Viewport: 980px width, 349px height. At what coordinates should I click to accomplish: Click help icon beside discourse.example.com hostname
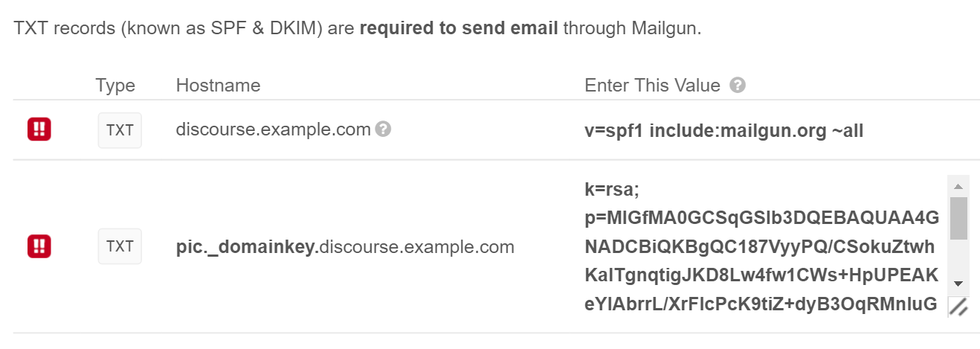[x=383, y=129]
